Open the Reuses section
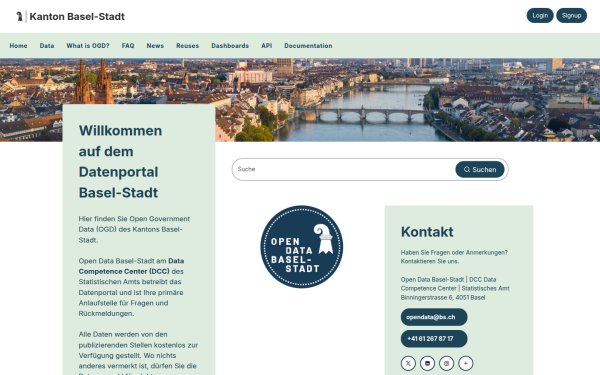The image size is (600, 375). tap(188, 46)
